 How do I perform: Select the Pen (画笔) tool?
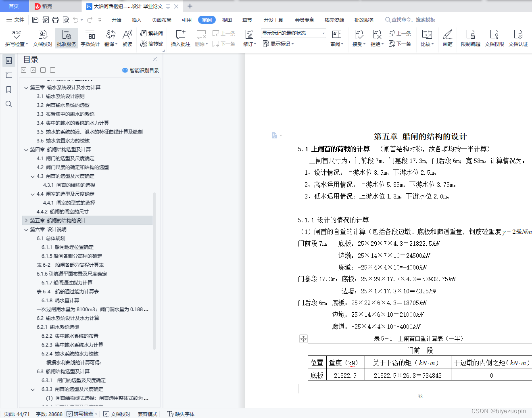(x=448, y=38)
